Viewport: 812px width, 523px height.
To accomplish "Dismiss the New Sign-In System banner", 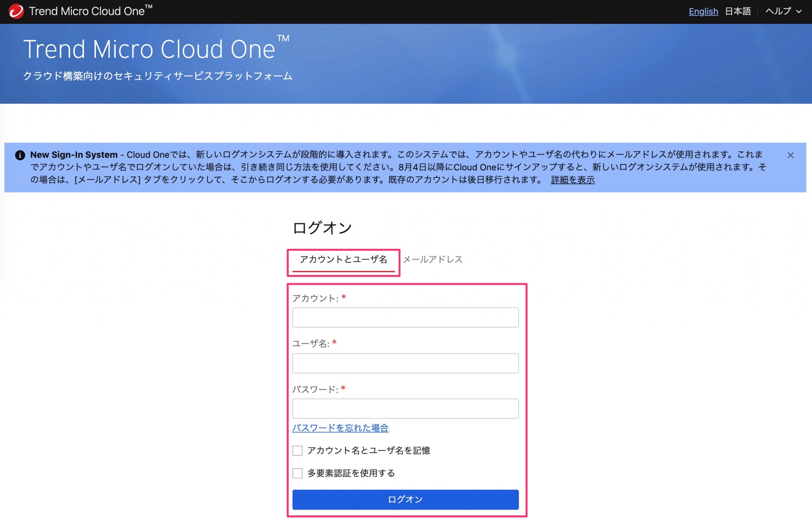I will pyautogui.click(x=790, y=155).
